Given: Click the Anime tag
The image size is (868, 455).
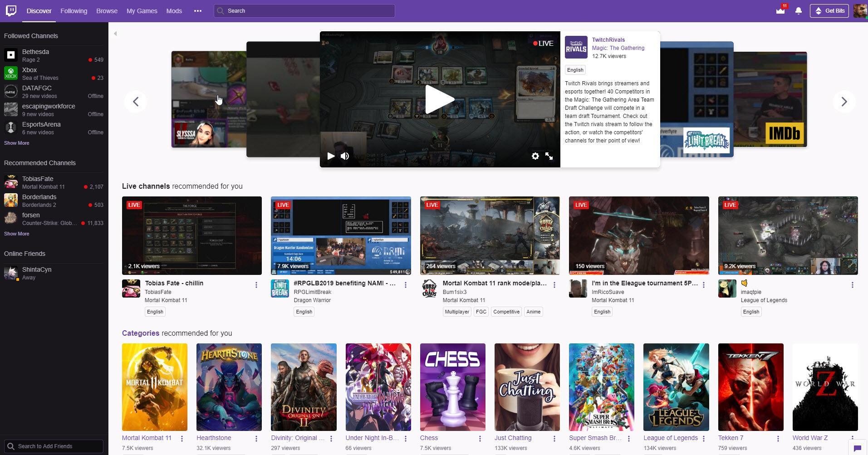Looking at the screenshot, I should pyautogui.click(x=533, y=312).
